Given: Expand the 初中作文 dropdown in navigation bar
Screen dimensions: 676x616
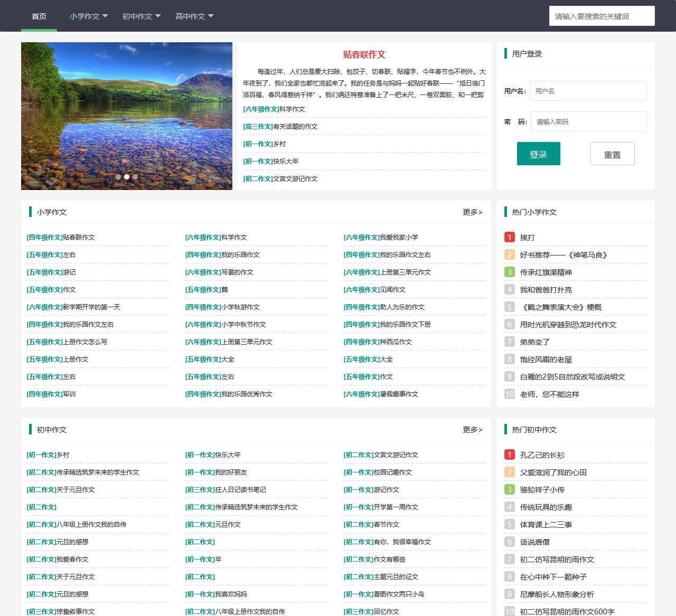Looking at the screenshot, I should click(x=141, y=16).
